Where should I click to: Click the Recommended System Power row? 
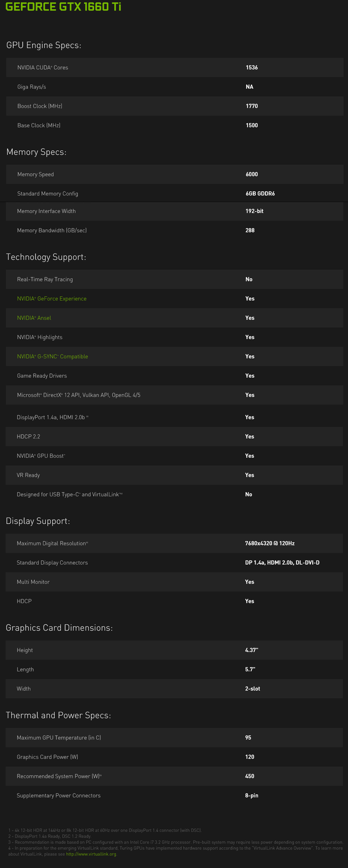[x=174, y=776]
